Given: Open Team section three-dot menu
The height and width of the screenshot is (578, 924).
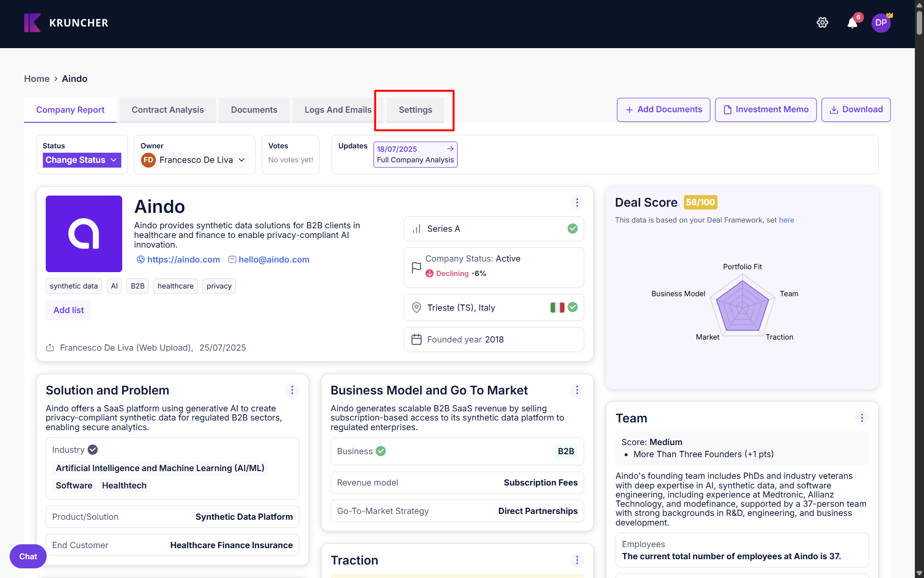Looking at the screenshot, I should tap(862, 418).
